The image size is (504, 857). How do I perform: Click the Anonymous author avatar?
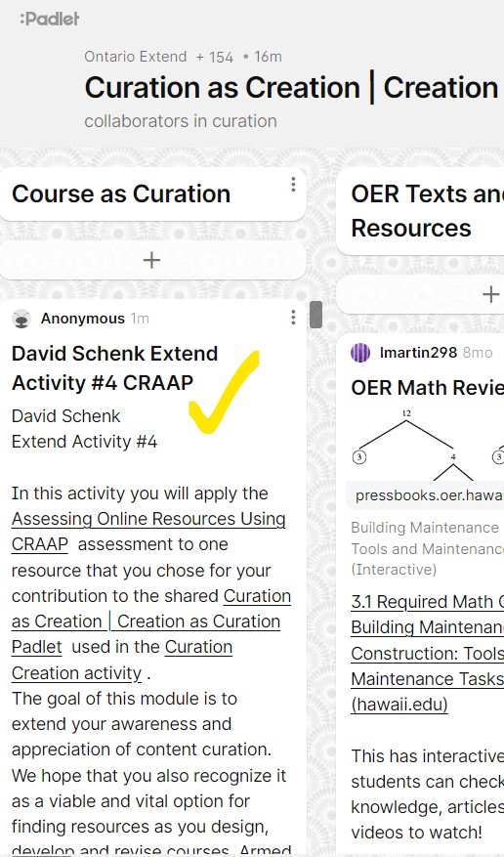coord(21,319)
